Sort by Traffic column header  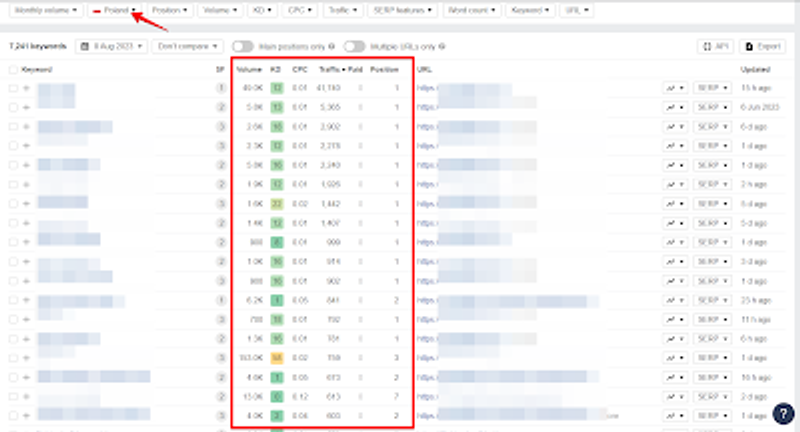pos(328,70)
